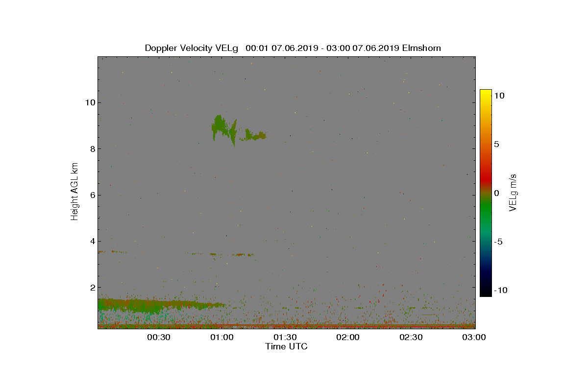
Task: Click the colorbar tick label 5
Action: [x=496, y=145]
